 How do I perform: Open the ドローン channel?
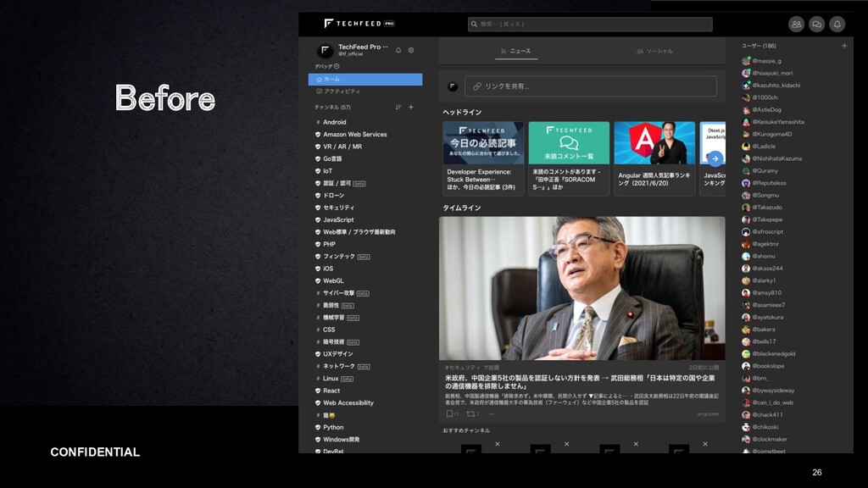[333, 196]
